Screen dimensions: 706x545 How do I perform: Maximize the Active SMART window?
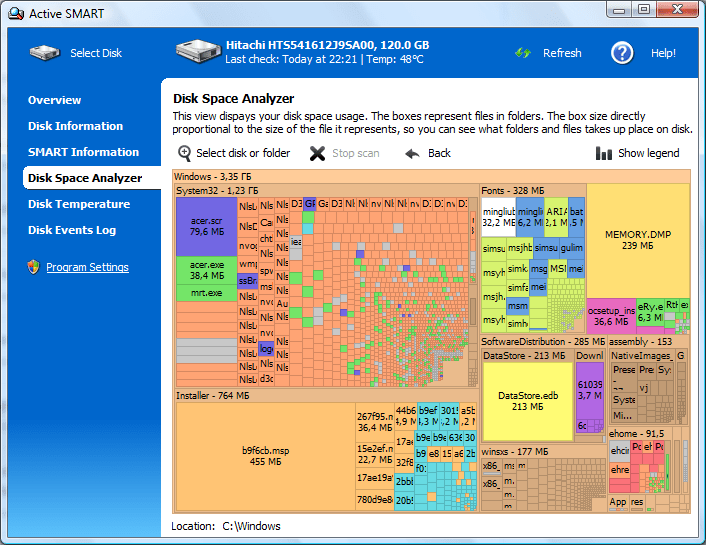(x=645, y=9)
